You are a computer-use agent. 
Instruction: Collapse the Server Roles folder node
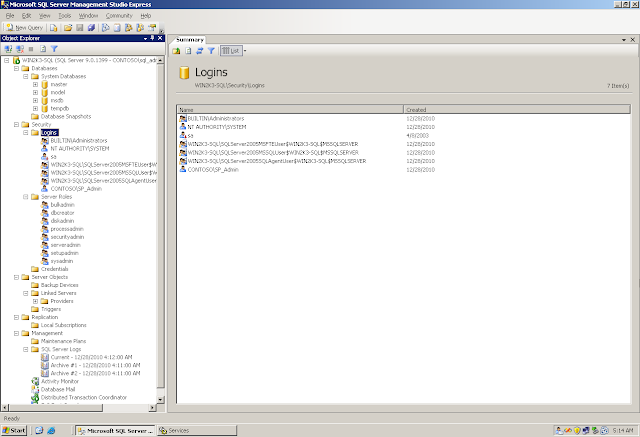26,197
